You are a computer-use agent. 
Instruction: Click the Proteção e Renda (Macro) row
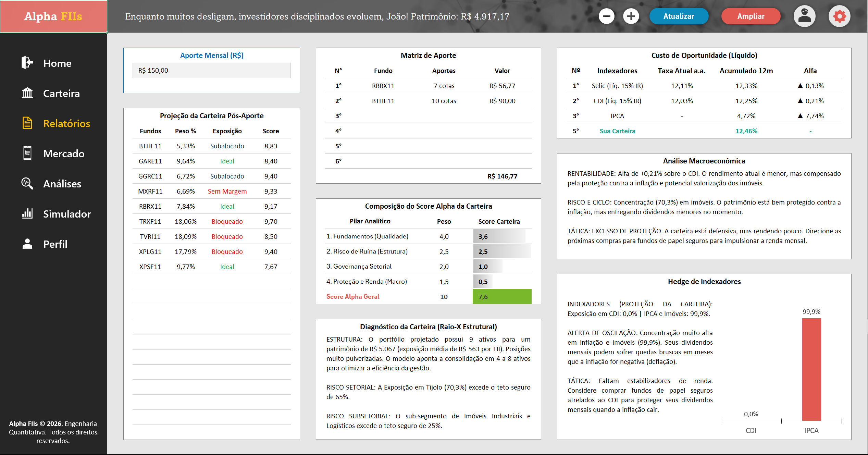(428, 282)
